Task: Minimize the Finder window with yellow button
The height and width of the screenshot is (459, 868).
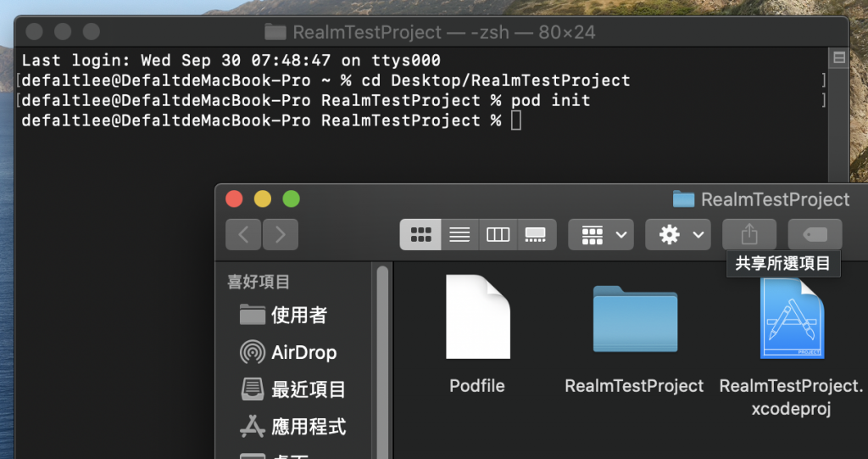Action: (x=263, y=199)
